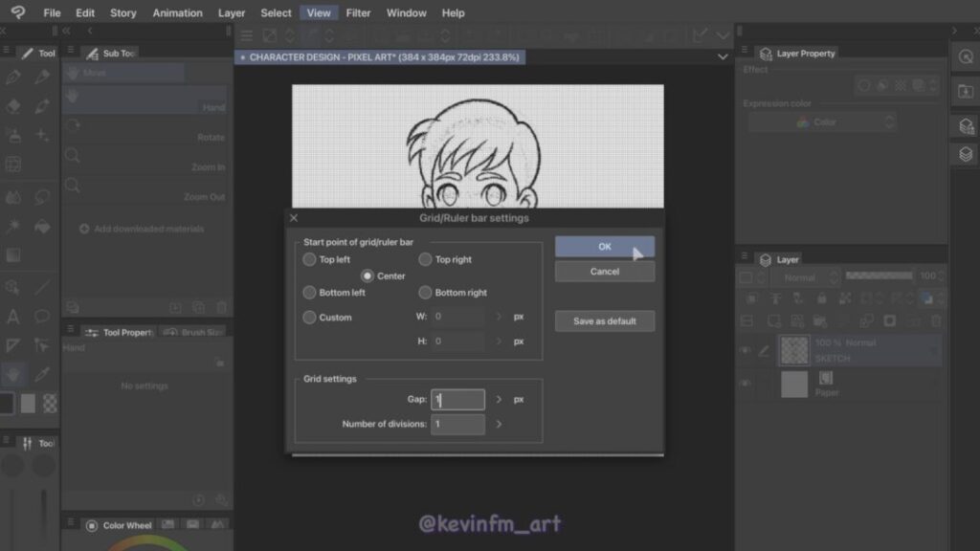Click the Number of divisions input field
The height and width of the screenshot is (551, 980).
457,424
